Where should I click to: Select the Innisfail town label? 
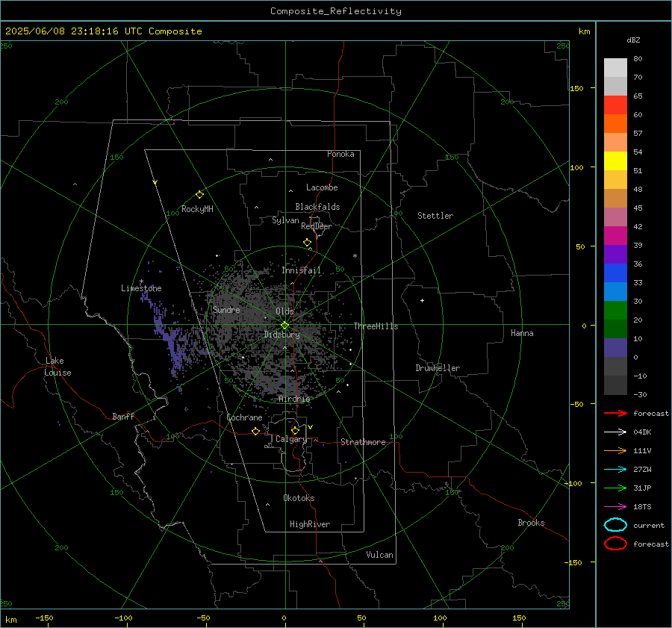click(301, 270)
